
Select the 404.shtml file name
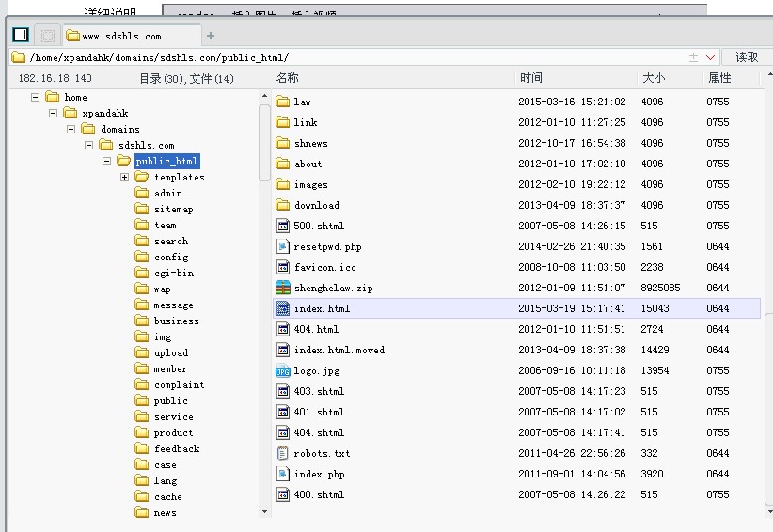[319, 432]
